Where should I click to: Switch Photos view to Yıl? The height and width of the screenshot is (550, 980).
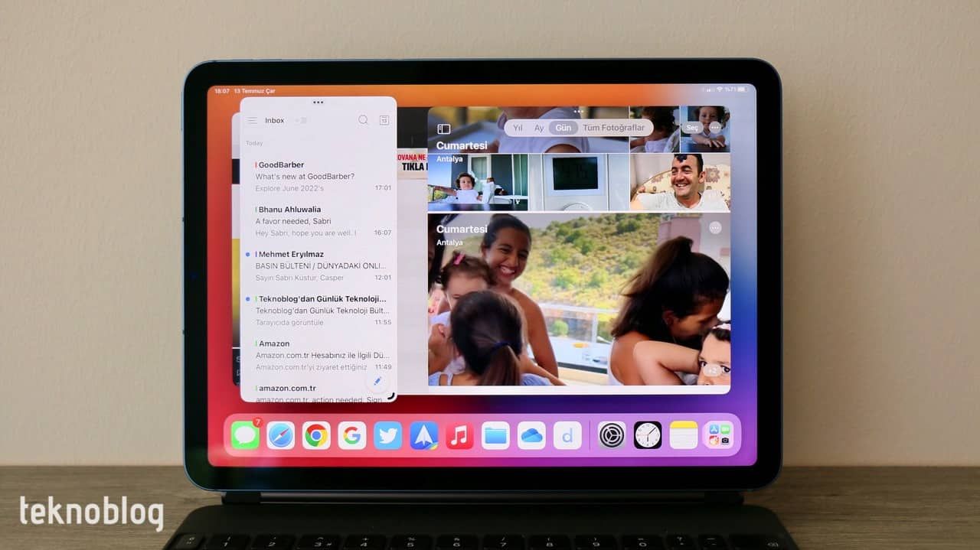[518, 128]
